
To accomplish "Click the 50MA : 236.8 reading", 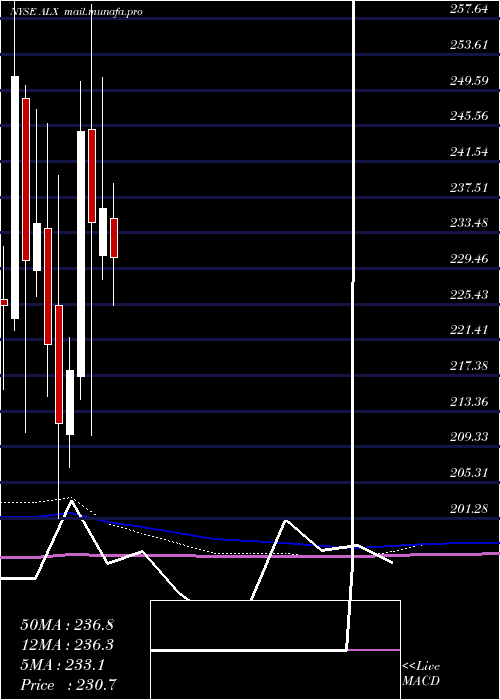I will click(x=67, y=625).
